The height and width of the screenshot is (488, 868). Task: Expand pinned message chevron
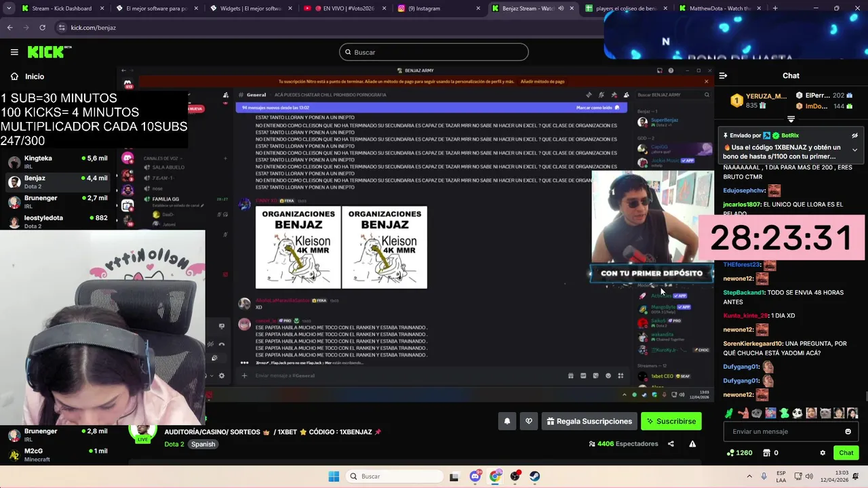[x=854, y=150]
